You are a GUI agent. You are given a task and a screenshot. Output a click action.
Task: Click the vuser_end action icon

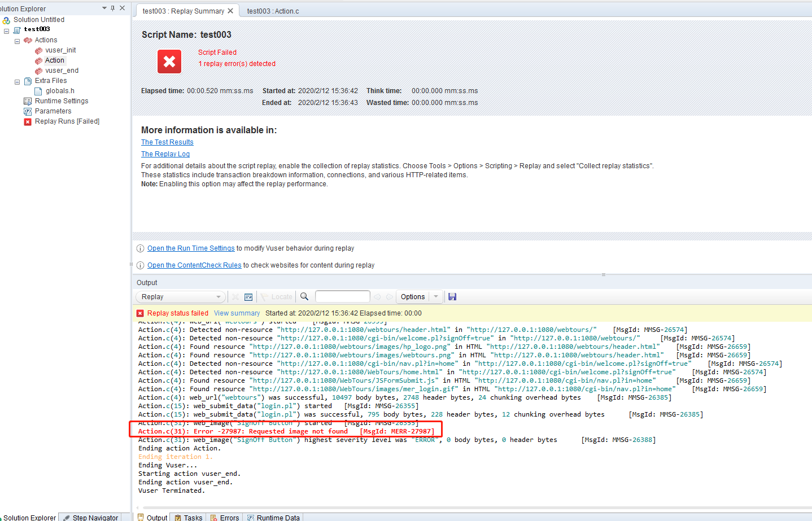[38, 71]
